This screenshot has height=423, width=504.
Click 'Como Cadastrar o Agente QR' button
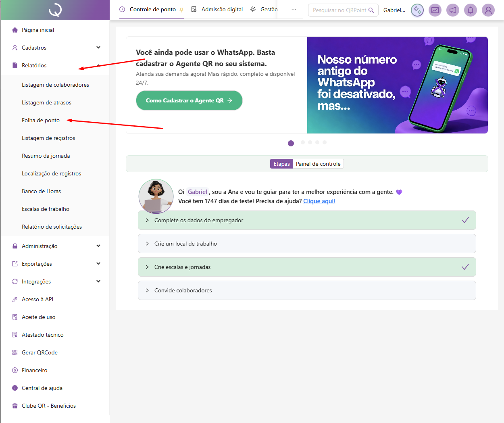tap(189, 100)
